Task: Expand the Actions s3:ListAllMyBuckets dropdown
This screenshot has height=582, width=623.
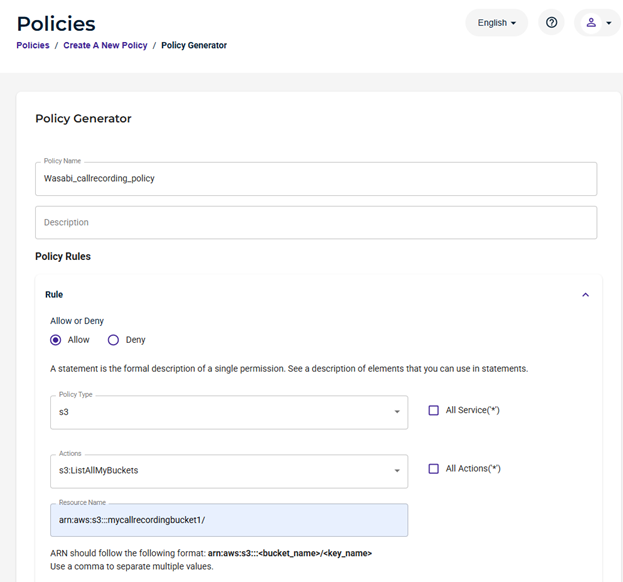Action: click(x=229, y=471)
